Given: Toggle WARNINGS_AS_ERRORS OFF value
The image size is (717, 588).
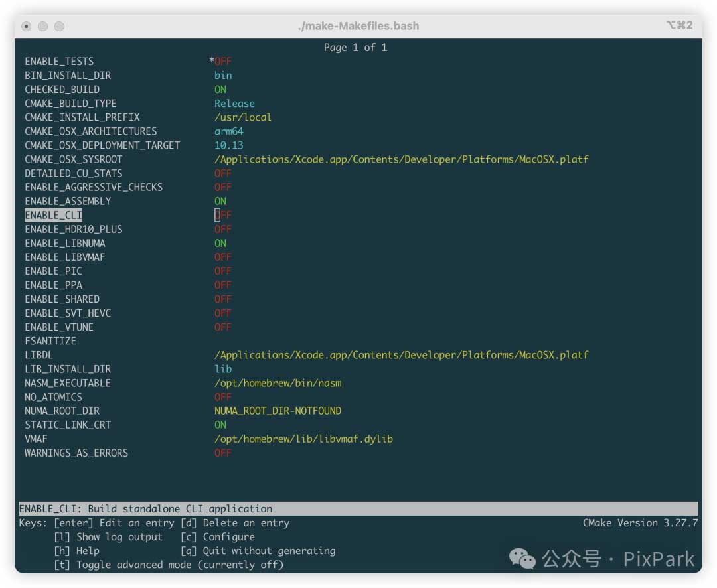Looking at the screenshot, I should (222, 453).
